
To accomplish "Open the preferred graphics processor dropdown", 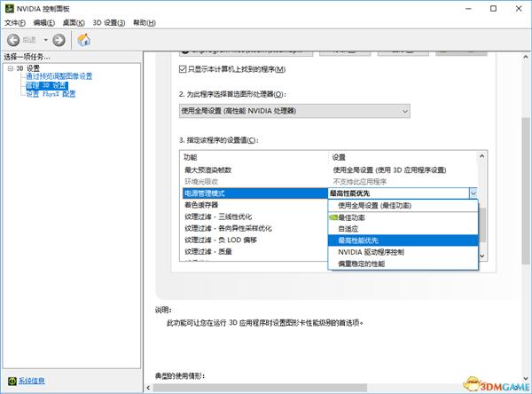I will coord(294,111).
